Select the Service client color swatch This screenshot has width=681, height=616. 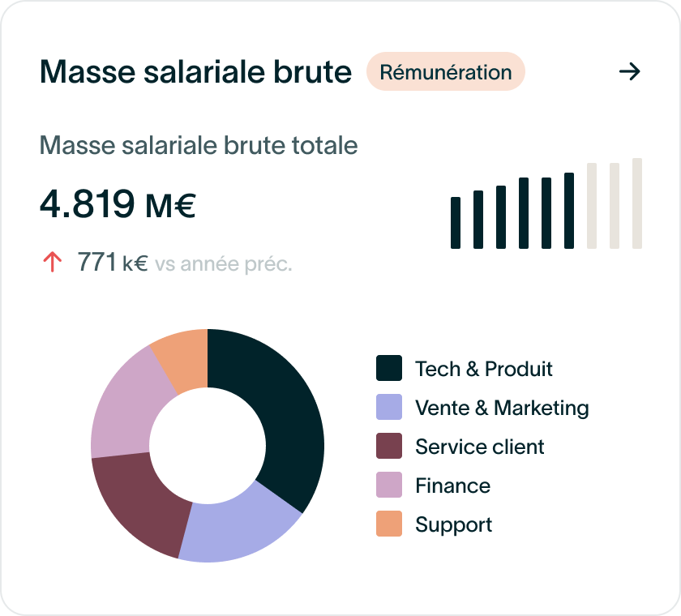point(388,446)
